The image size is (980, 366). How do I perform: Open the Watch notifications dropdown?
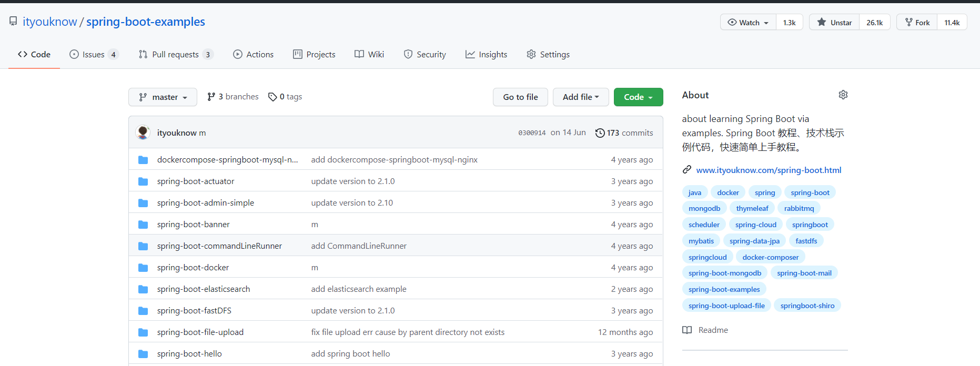pos(748,23)
